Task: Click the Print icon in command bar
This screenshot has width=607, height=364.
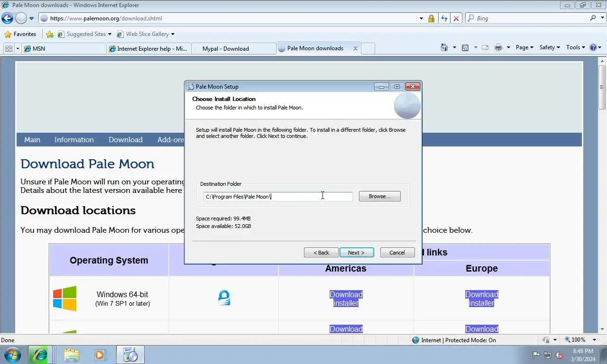Action: tap(498, 47)
